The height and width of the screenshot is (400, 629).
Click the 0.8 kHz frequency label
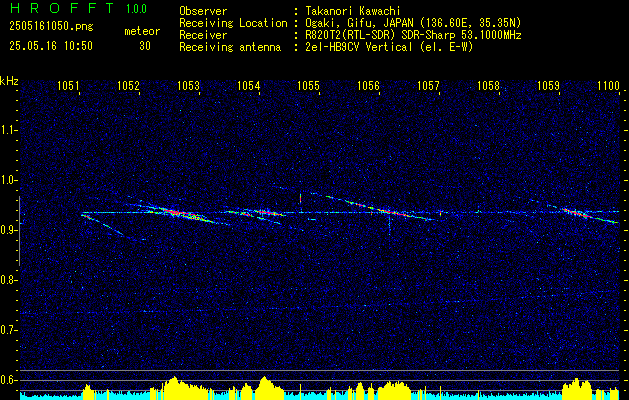pos(9,280)
